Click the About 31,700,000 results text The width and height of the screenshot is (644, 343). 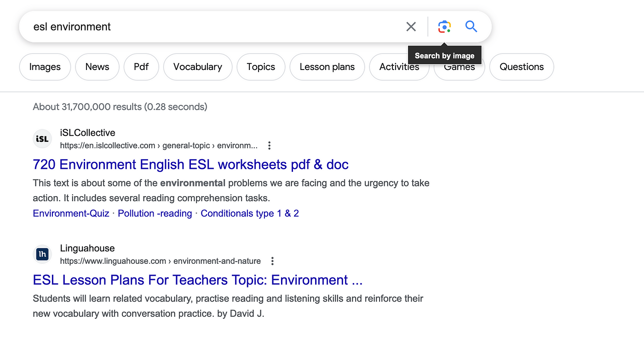(x=120, y=107)
